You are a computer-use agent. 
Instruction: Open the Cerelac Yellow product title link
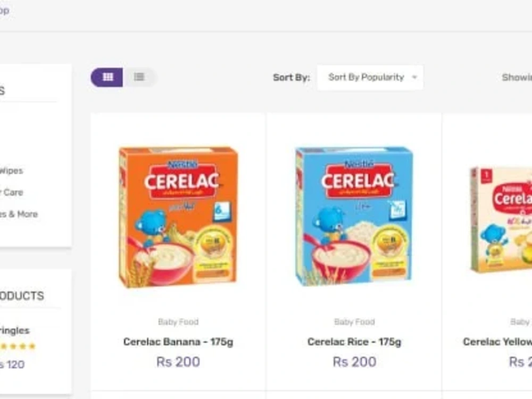point(497,342)
